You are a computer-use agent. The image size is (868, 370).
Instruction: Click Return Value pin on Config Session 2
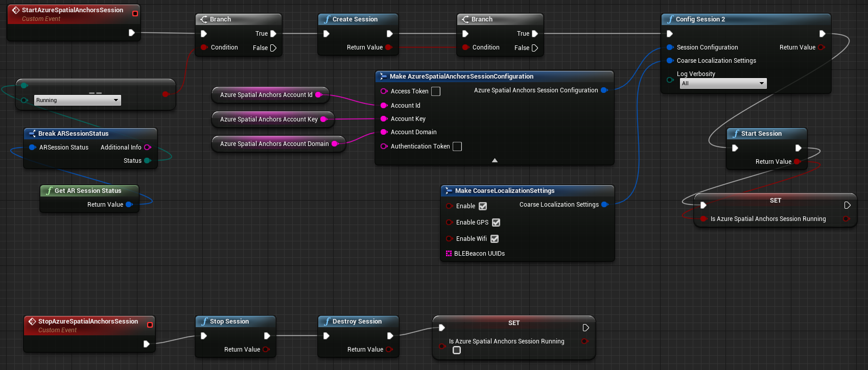(x=822, y=47)
